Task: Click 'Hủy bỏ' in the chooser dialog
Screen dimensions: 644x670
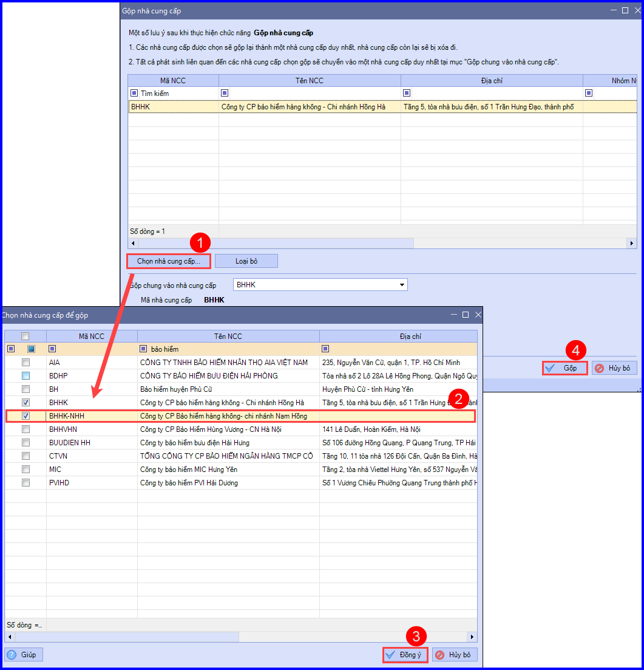Action: (x=455, y=655)
